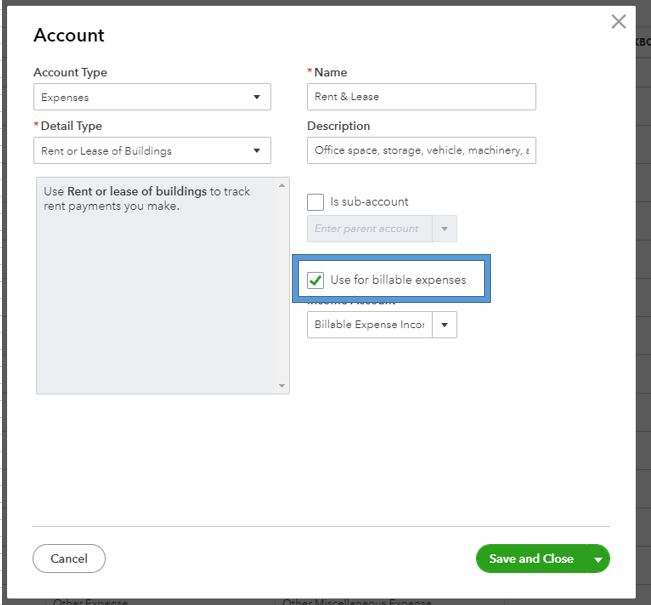Click the Billable Expense Income field text
The height and width of the screenshot is (605, 651).
click(369, 325)
